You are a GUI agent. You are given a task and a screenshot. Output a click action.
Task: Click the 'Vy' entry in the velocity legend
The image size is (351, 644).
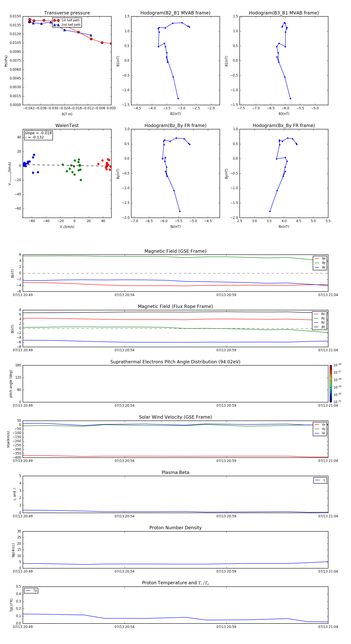click(320, 429)
